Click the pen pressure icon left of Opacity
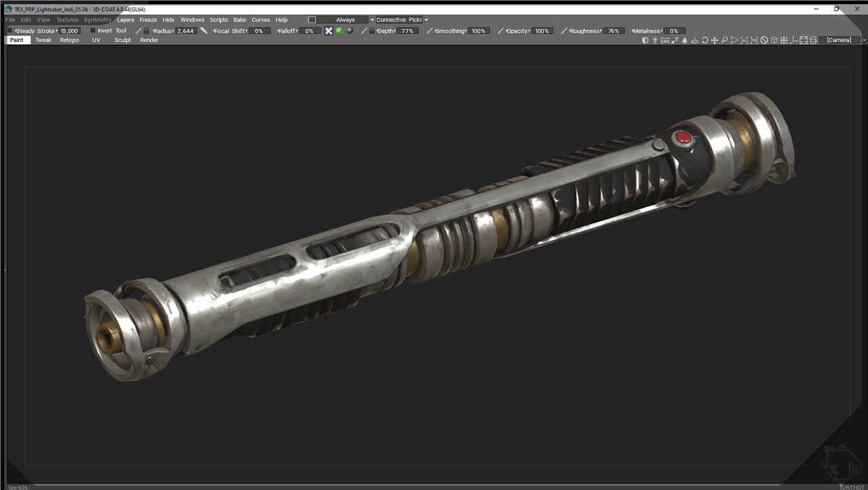The height and width of the screenshot is (490, 868). 501,31
